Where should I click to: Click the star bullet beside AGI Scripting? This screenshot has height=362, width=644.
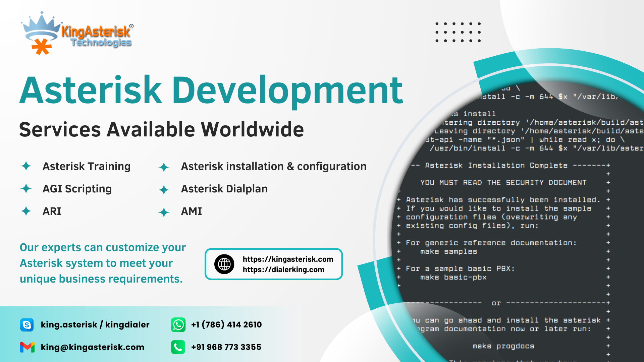click(x=26, y=188)
